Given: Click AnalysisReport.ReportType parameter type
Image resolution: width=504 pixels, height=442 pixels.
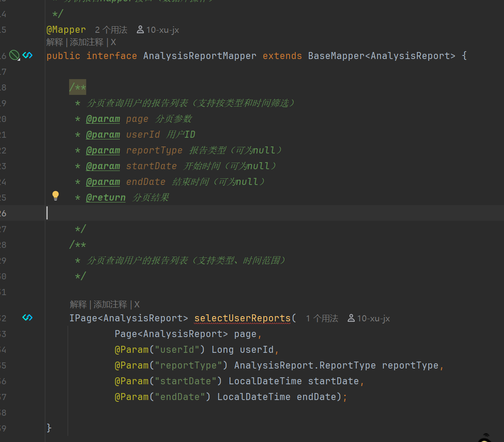Looking at the screenshot, I should [305, 365].
